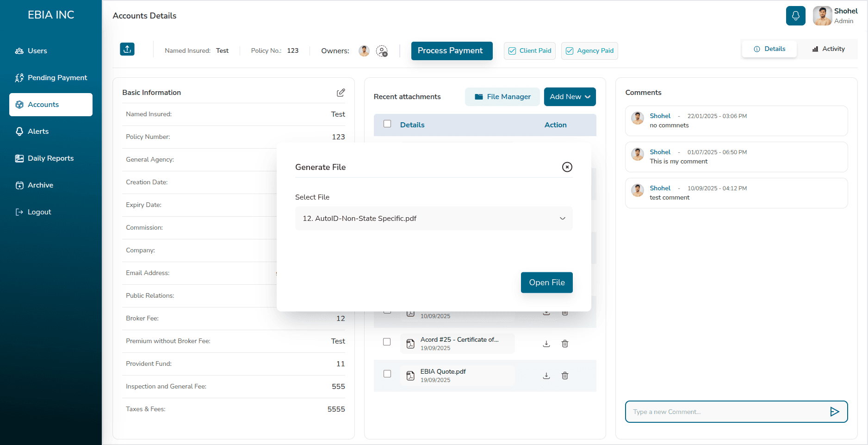Image resolution: width=868 pixels, height=445 pixels.
Task: Click Logout in sidebar
Action: coord(51,212)
